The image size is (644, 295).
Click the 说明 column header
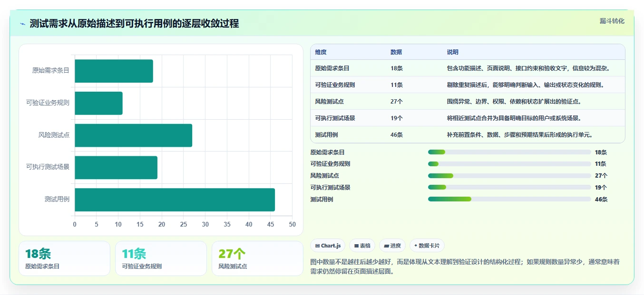coord(453,52)
